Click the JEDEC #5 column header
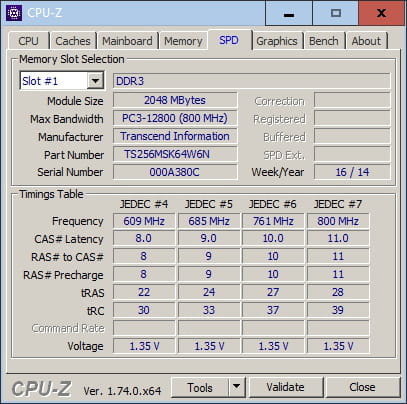This screenshot has height=404, width=407. point(209,204)
